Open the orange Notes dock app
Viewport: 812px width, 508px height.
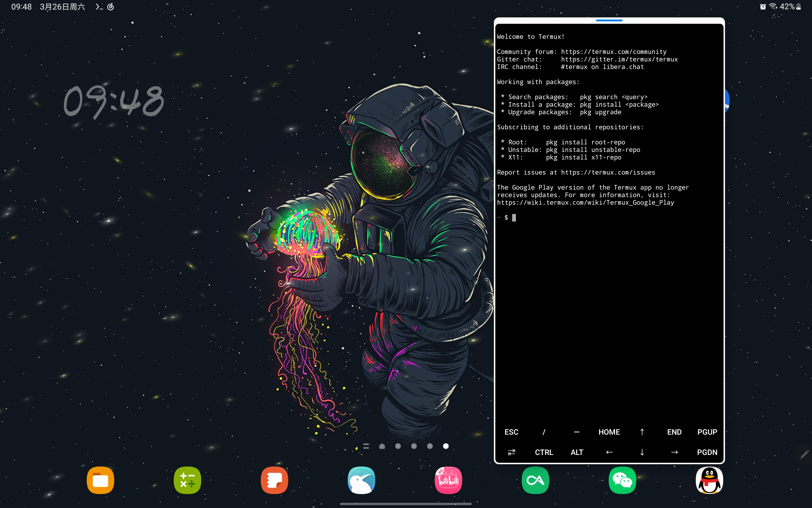pos(274,480)
